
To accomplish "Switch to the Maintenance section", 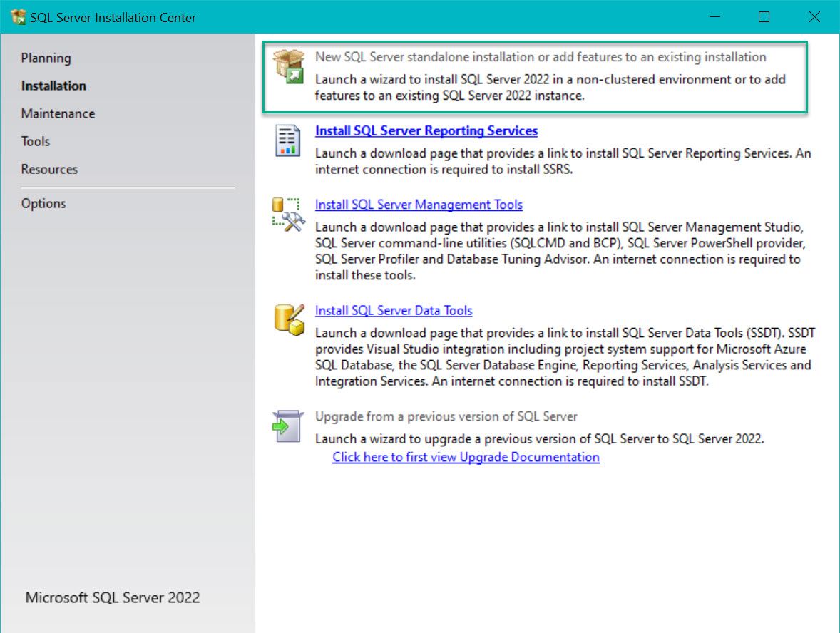I will [x=58, y=113].
